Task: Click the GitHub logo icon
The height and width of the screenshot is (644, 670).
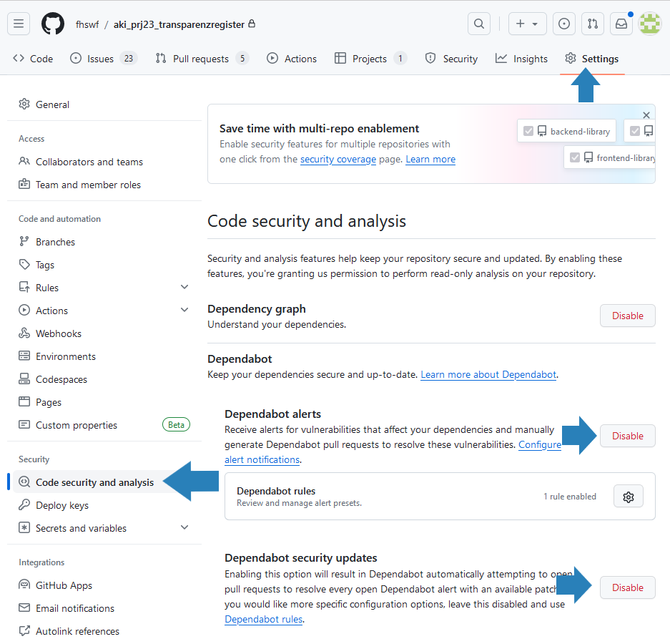Action: coord(53,24)
